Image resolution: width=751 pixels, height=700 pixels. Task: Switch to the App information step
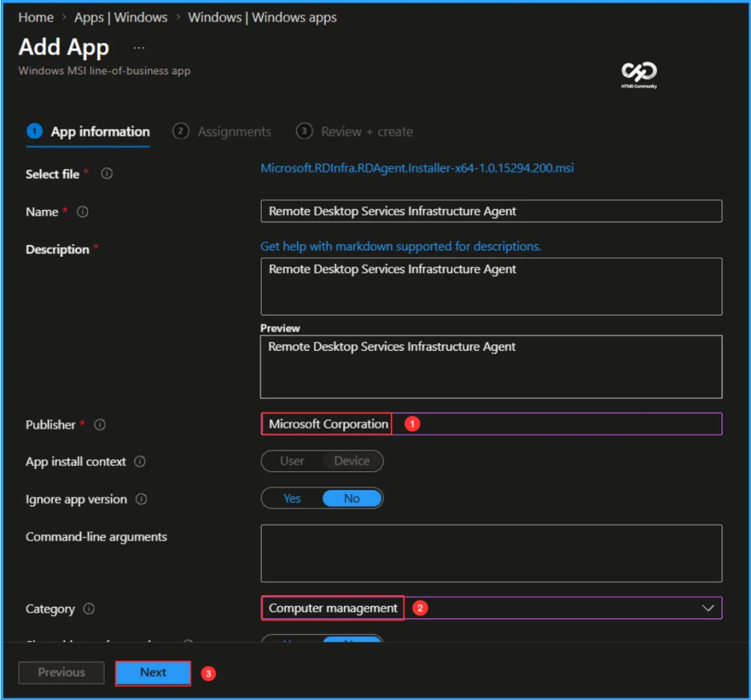pos(88,132)
